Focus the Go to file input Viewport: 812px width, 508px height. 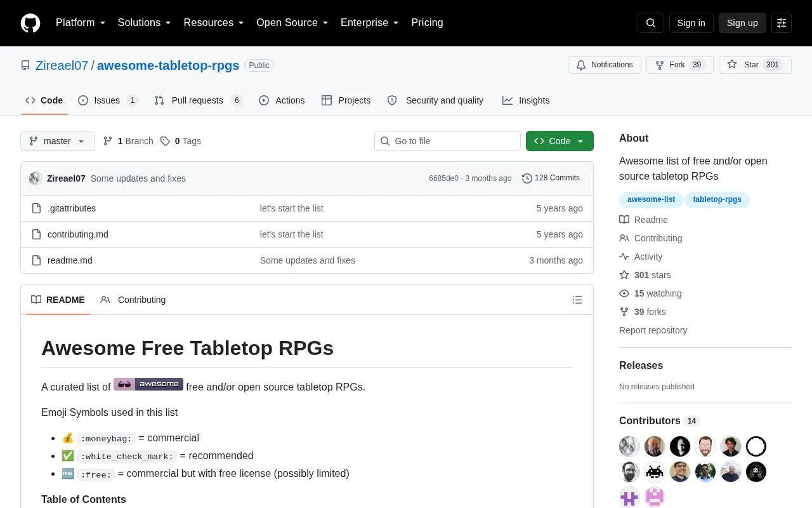point(447,141)
